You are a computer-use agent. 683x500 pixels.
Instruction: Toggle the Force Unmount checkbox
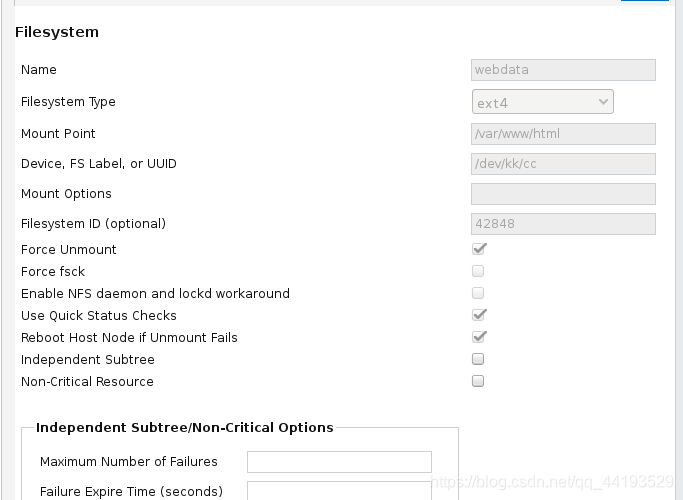[478, 249]
